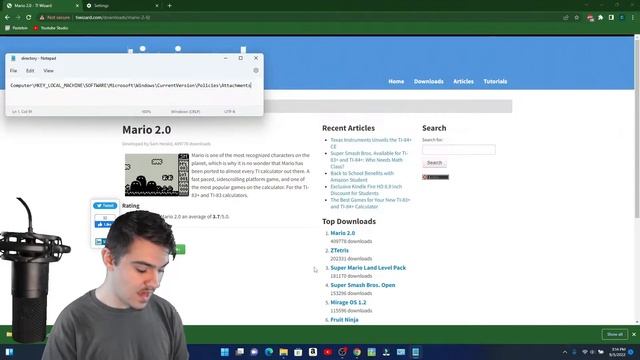Open Notepad settings gear
This screenshot has height=360, width=640.
click(256, 71)
